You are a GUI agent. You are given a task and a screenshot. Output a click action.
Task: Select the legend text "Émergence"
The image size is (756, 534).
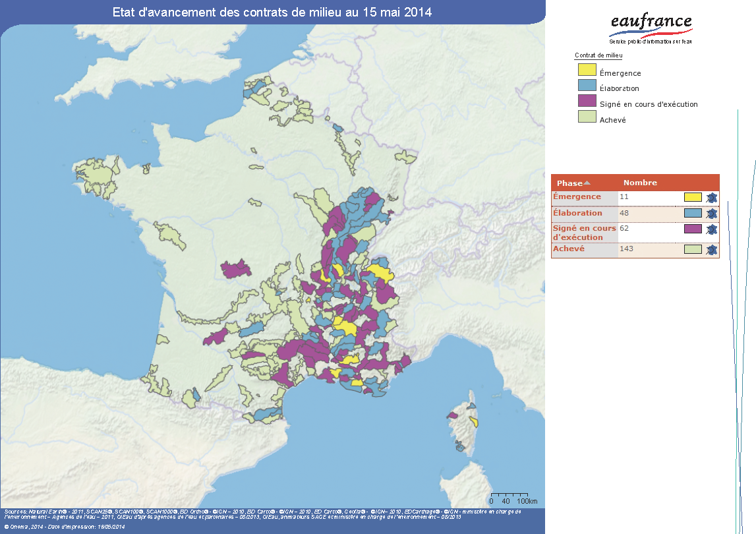click(620, 73)
